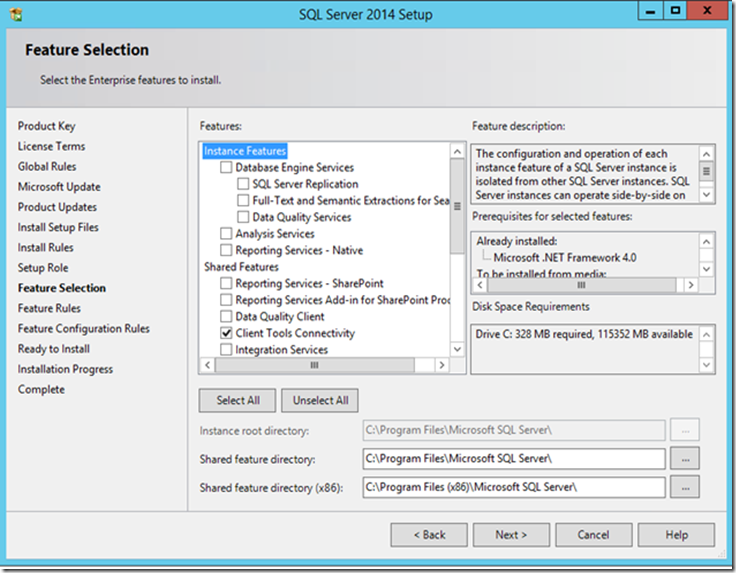The width and height of the screenshot is (736, 573).
Task: Click features list vertical scrollbar thumb
Action: pos(457,206)
